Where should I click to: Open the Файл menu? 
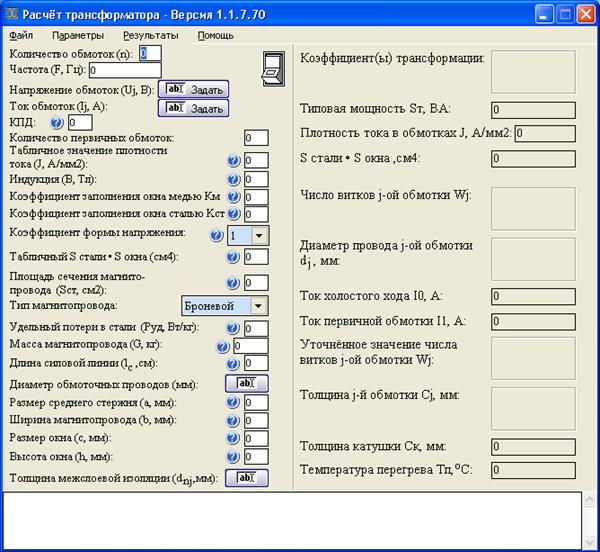pyautogui.click(x=20, y=34)
